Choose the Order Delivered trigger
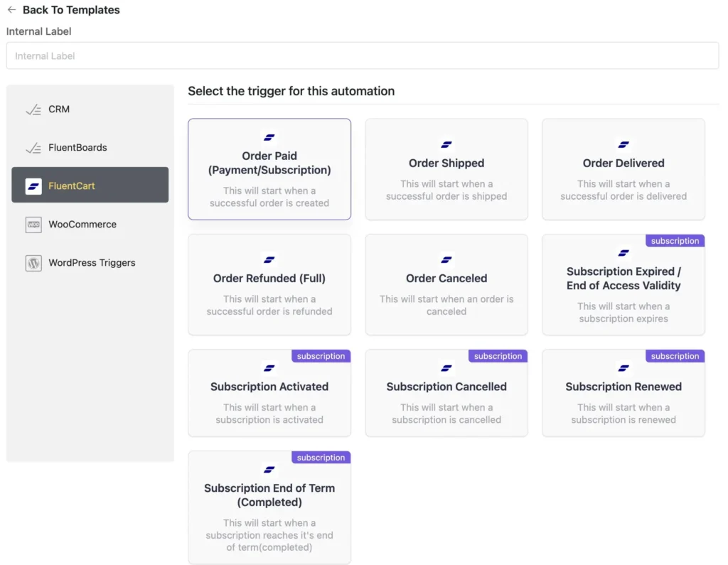The width and height of the screenshot is (728, 565). [x=623, y=171]
